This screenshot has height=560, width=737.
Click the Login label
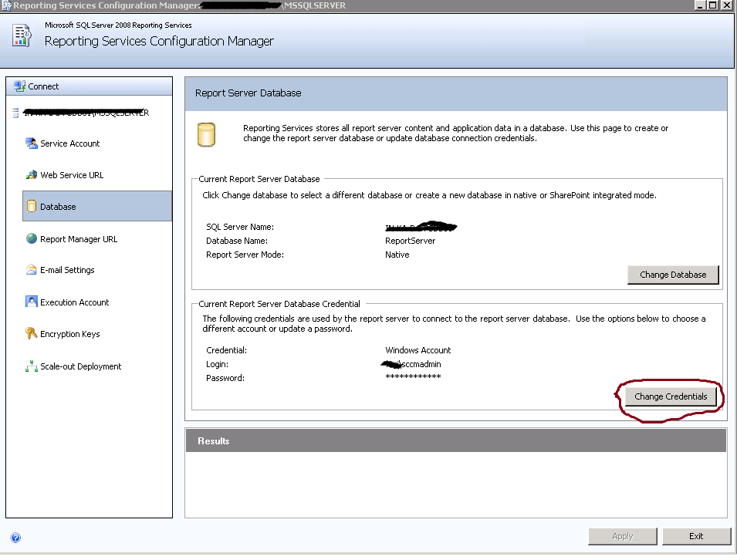click(x=217, y=364)
